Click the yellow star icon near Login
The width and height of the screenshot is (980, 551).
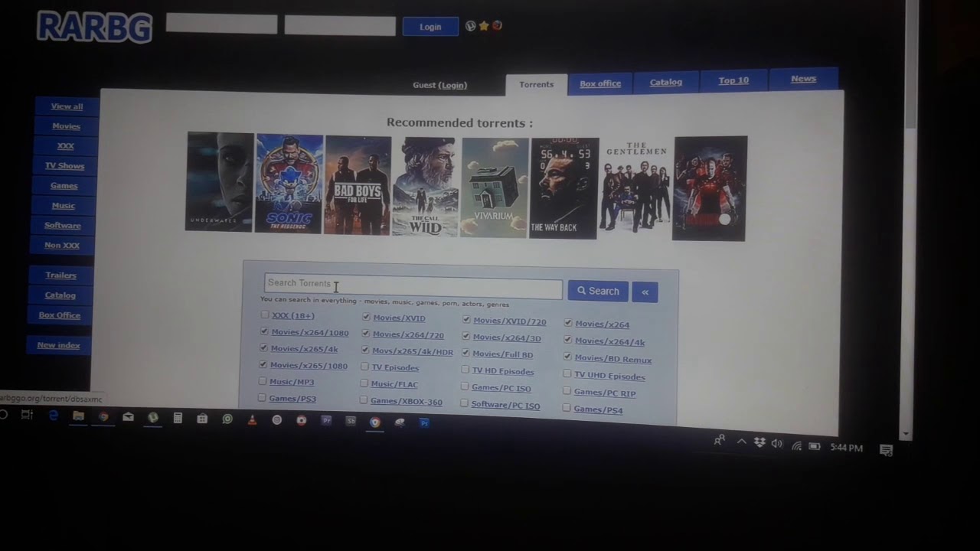[484, 26]
